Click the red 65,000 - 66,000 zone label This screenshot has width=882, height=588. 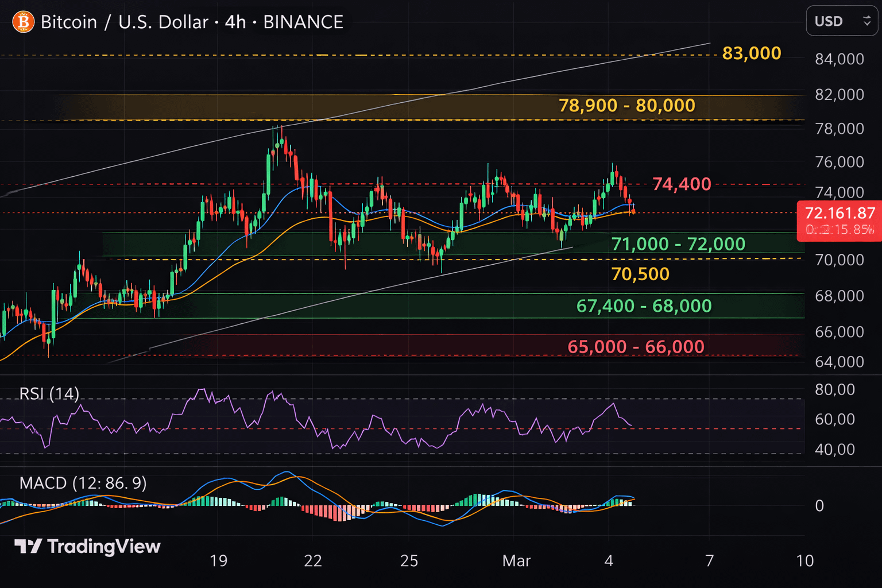636,347
